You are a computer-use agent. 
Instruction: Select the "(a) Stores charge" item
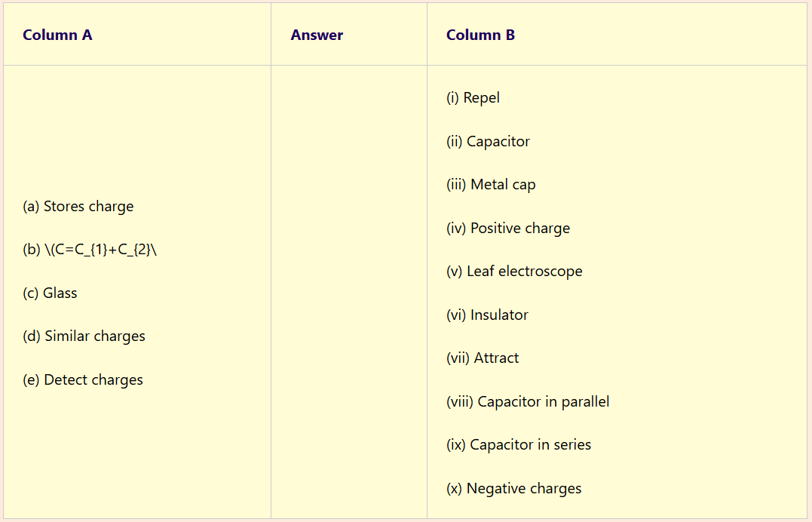[78, 207]
